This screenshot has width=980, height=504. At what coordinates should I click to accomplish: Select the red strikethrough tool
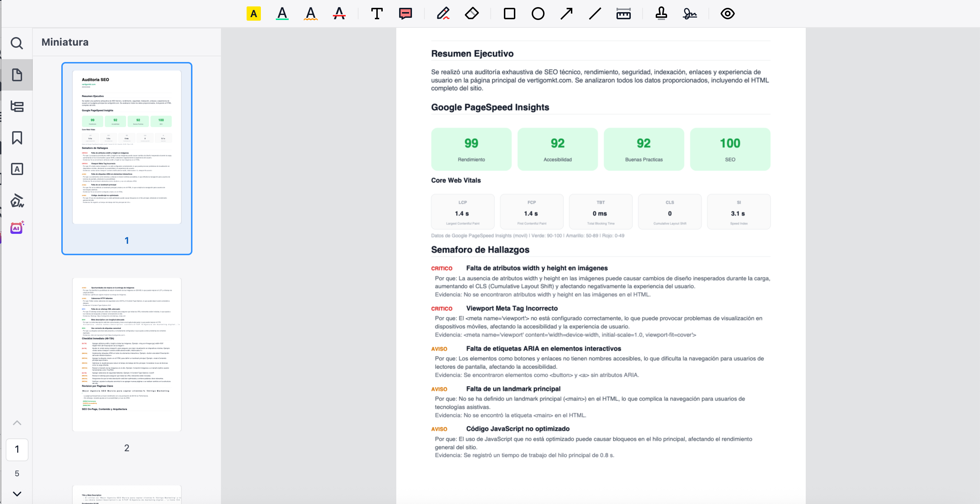339,14
